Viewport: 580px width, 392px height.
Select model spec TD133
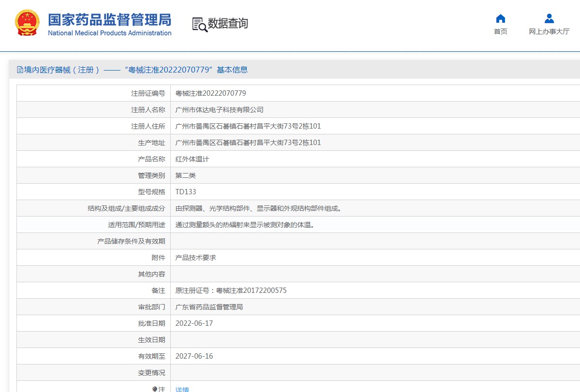[186, 192]
